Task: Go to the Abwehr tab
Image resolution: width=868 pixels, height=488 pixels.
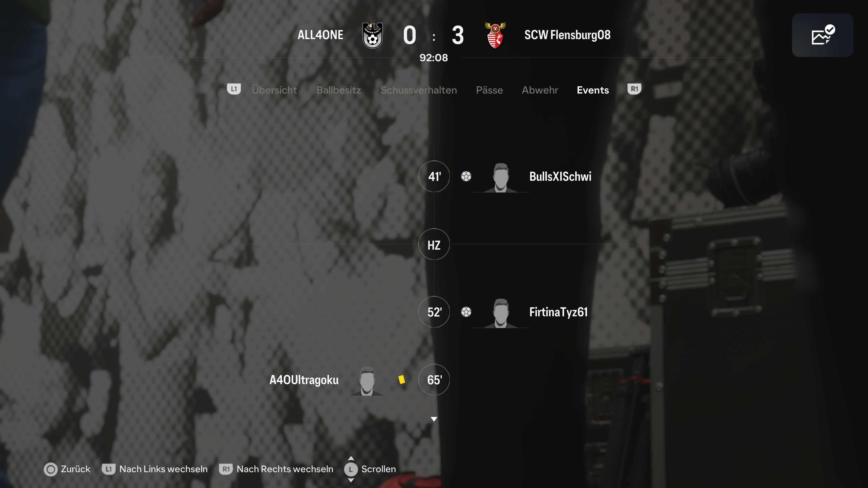Action: (x=540, y=90)
